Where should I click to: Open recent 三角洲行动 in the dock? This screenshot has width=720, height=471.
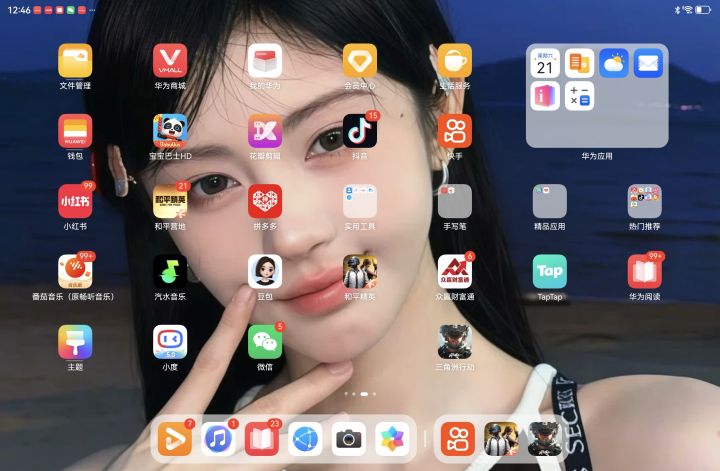point(545,439)
